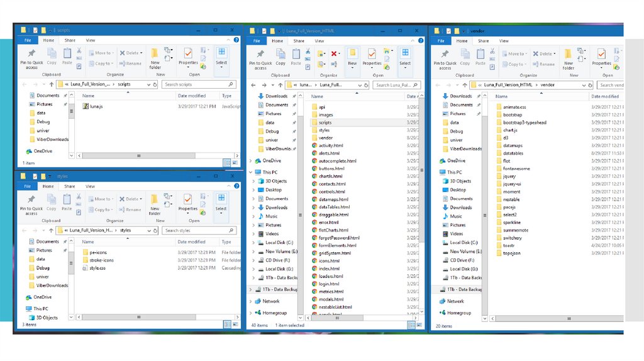The height and width of the screenshot is (361, 644).
Task: Click details view toggle in Luna_Full_Version_HTML status bar
Action: click(411, 325)
